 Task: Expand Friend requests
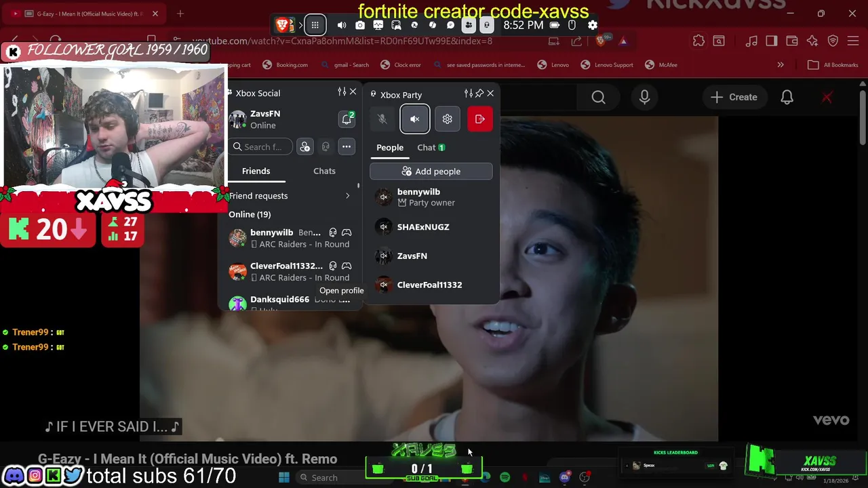(x=290, y=196)
